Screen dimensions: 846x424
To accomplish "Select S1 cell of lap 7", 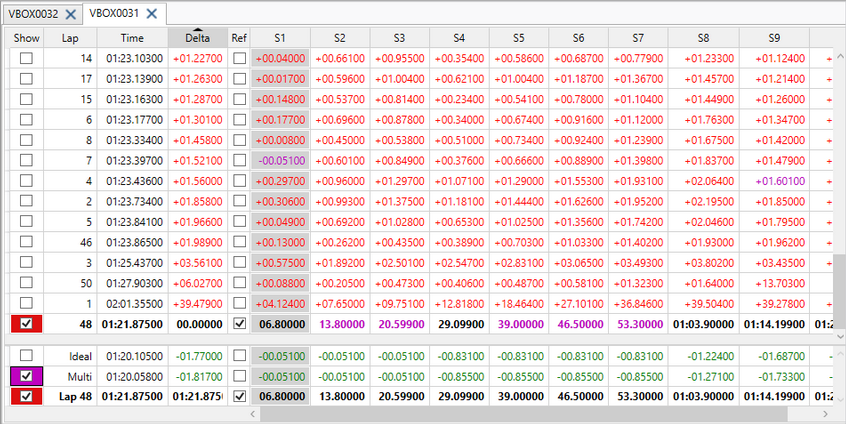I will (x=279, y=160).
